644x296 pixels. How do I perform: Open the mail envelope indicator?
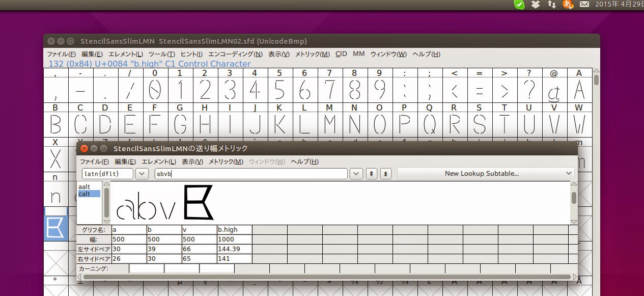click(x=584, y=4)
